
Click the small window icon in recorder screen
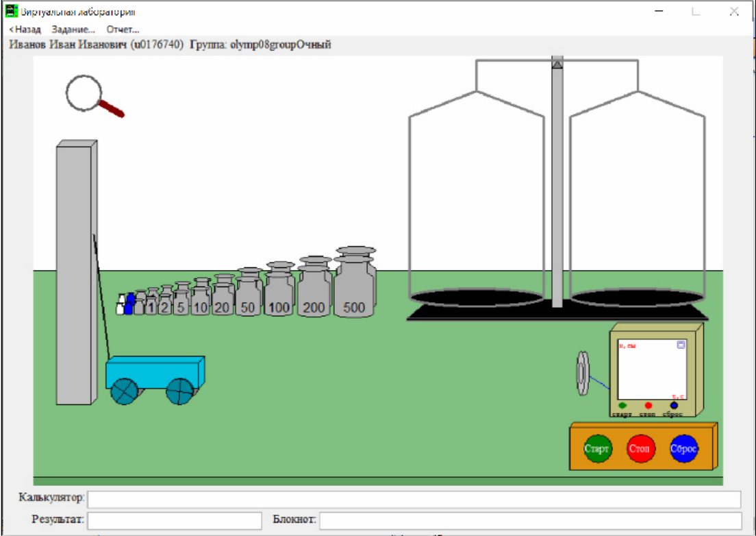click(681, 345)
